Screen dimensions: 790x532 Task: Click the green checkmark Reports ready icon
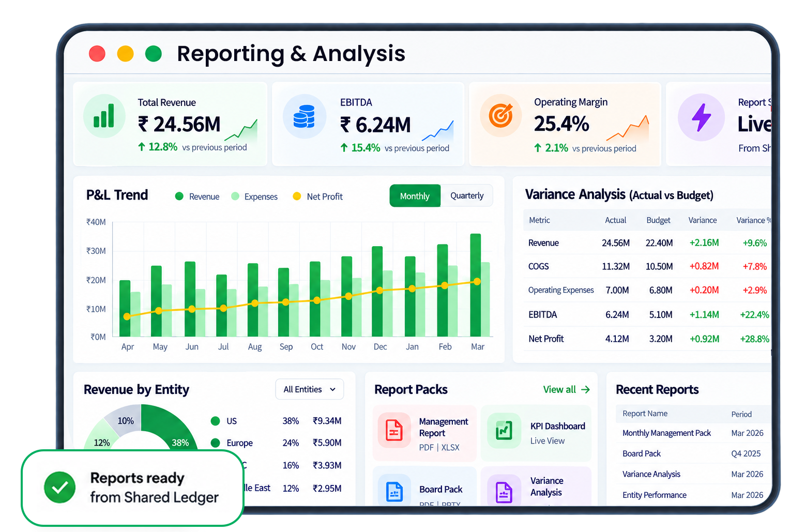tap(60, 487)
